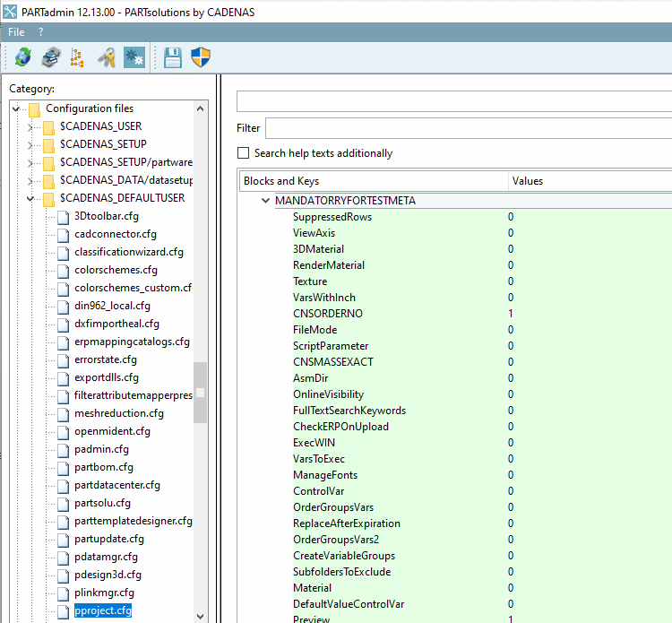The height and width of the screenshot is (623, 672).
Task: Click the keys and user rights toolbar icon
Action: tap(107, 57)
